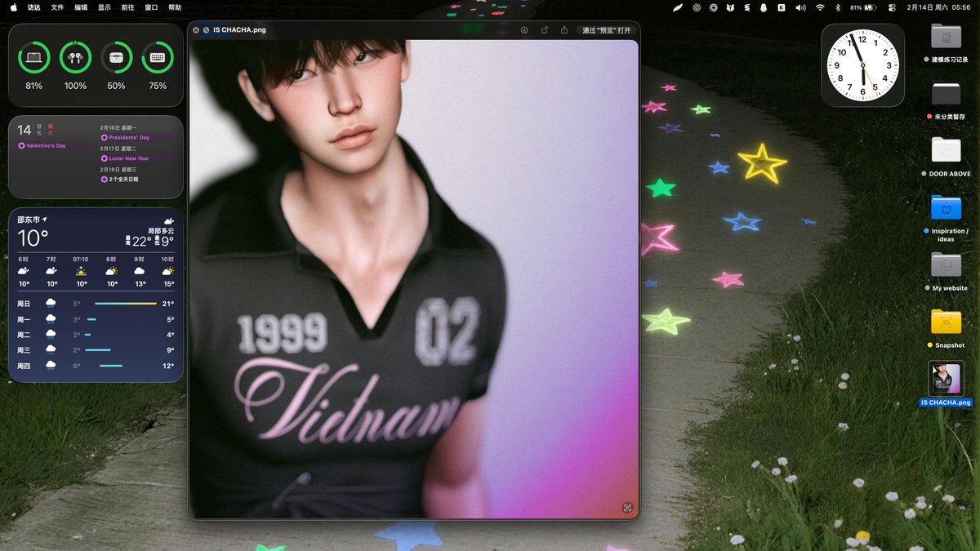The height and width of the screenshot is (551, 980).
Task: Select the IS CHACHA.png thumbnail on desktop
Action: pyautogui.click(x=946, y=379)
